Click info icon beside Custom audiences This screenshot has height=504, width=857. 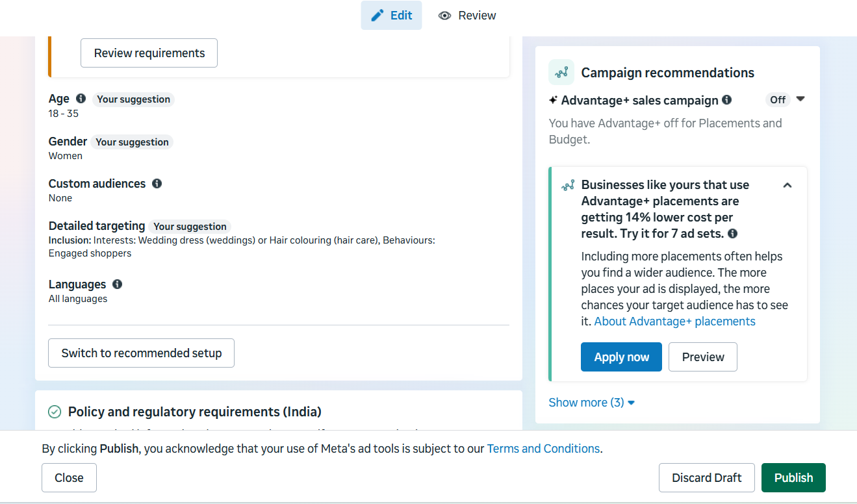tap(157, 184)
